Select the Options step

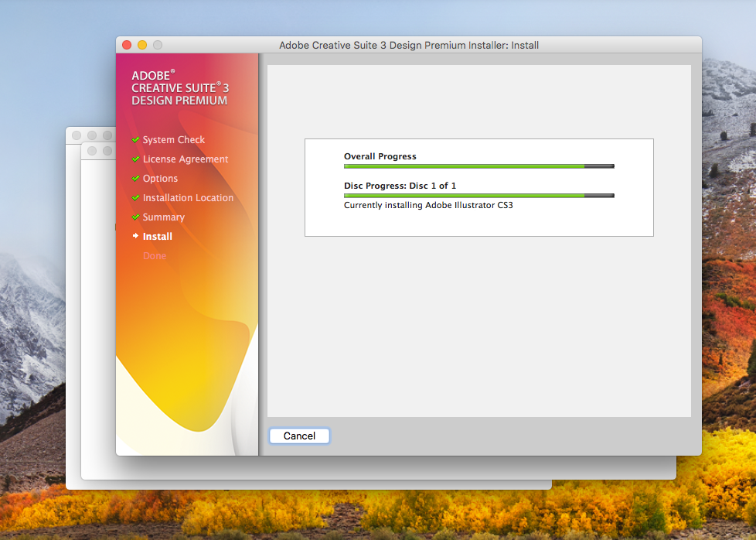click(x=160, y=179)
